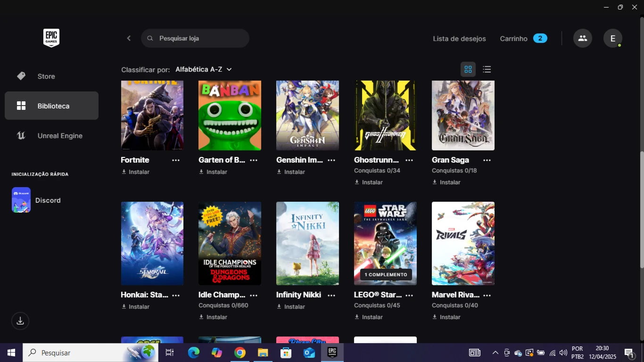Open the Copilot icon on taskbar

pyautogui.click(x=217, y=353)
